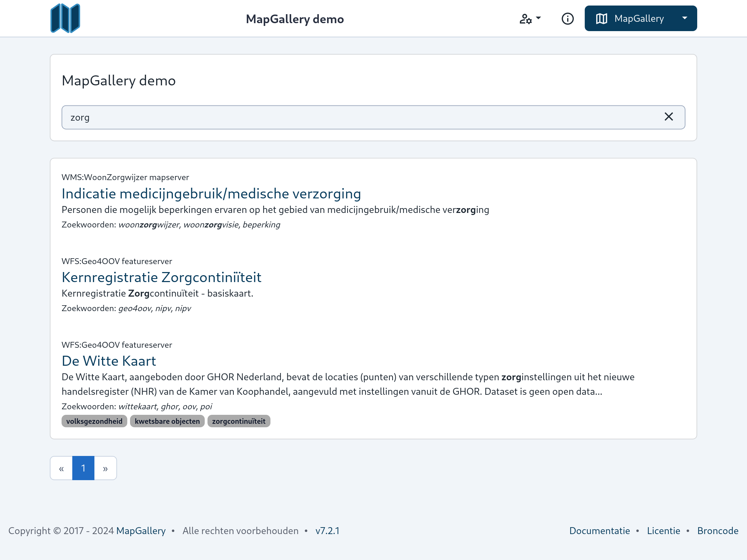Go to next results page
Image resolution: width=747 pixels, height=560 pixels.
105,468
